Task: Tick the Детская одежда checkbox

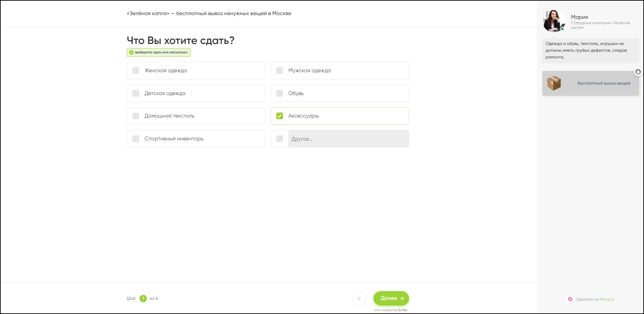Action: [x=136, y=93]
